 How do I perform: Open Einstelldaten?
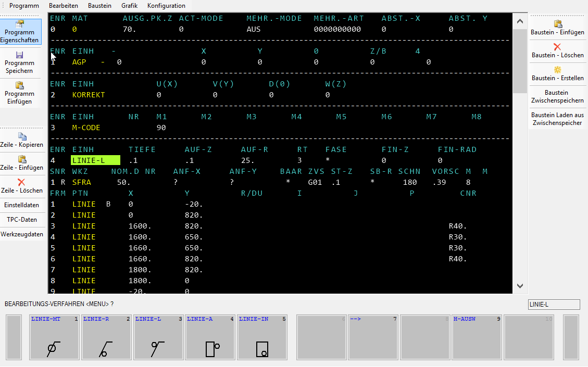[x=21, y=205]
